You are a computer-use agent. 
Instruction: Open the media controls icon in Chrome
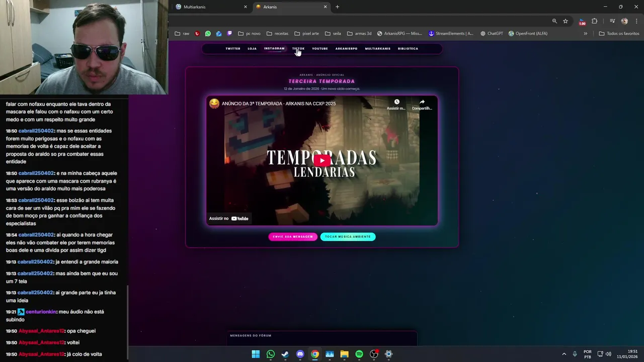click(x=612, y=21)
